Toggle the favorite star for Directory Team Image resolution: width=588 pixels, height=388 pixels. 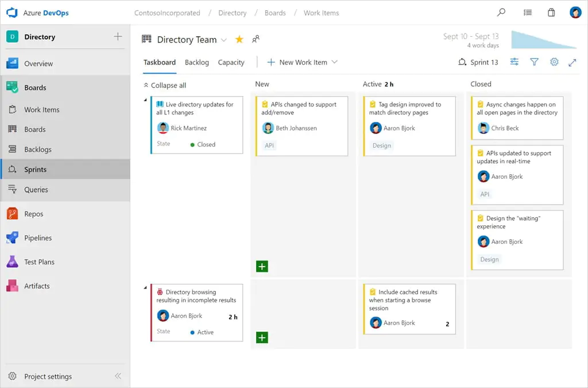(x=239, y=40)
